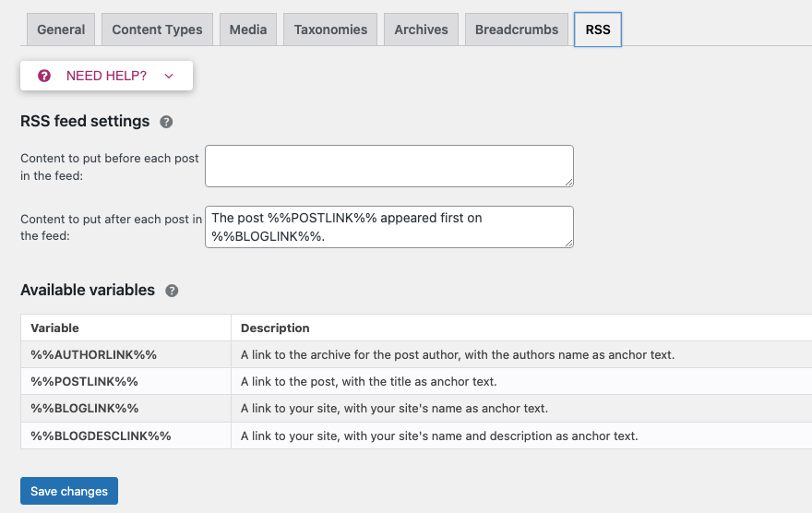Select the Archives tab

pyautogui.click(x=421, y=30)
